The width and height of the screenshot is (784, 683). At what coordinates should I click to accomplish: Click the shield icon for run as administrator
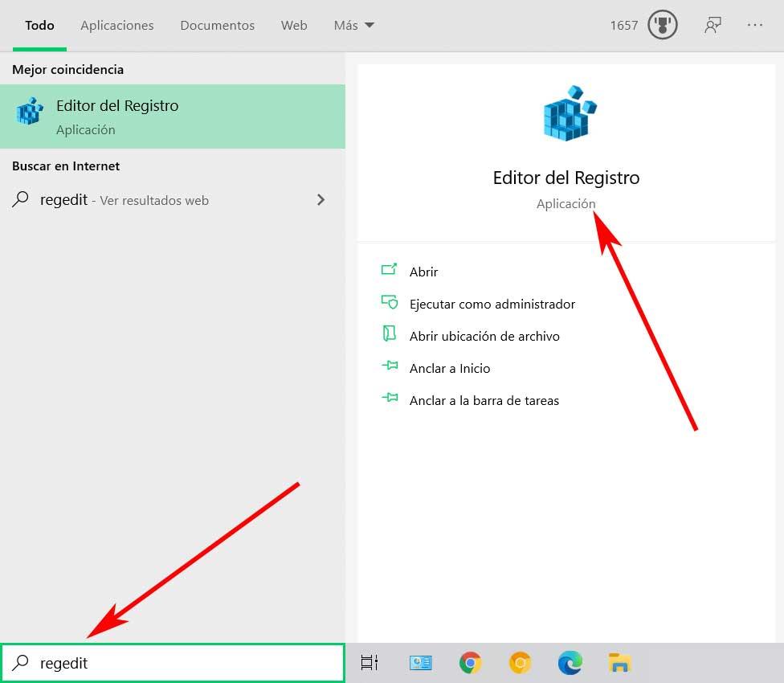[390, 302]
